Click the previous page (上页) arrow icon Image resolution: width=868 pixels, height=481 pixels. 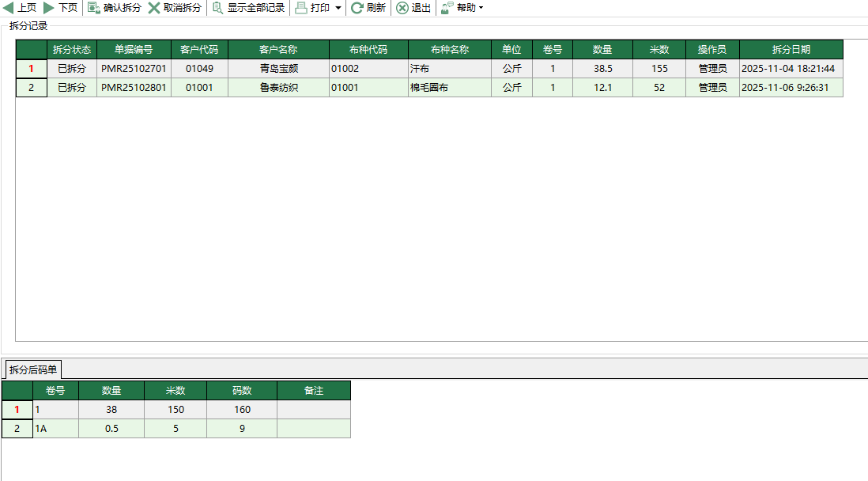(x=9, y=8)
